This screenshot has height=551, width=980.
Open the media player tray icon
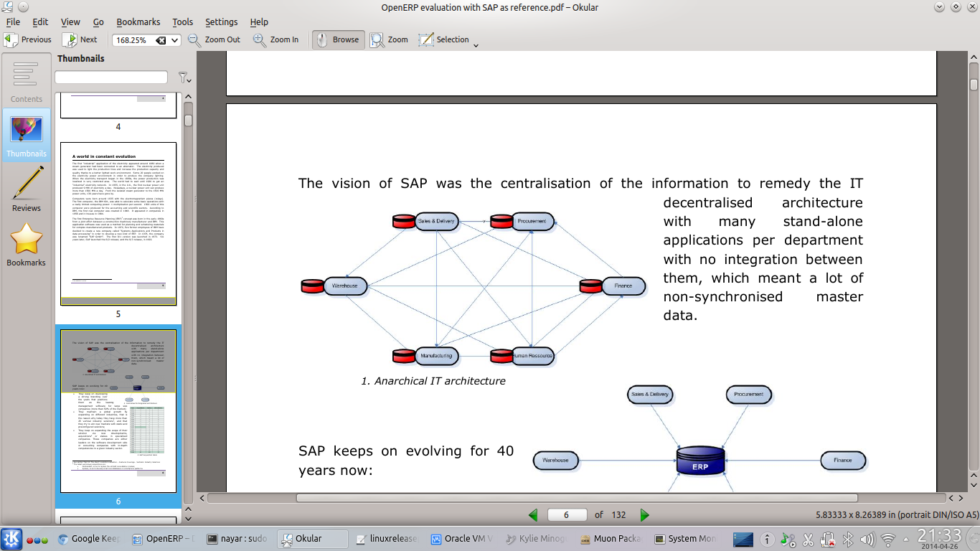(788, 539)
